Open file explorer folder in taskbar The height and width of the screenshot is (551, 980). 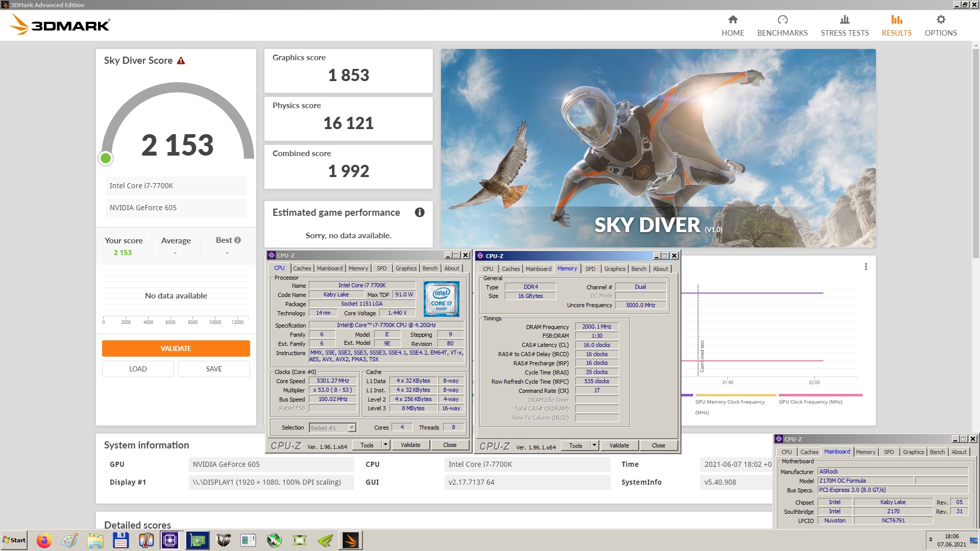tap(95, 540)
